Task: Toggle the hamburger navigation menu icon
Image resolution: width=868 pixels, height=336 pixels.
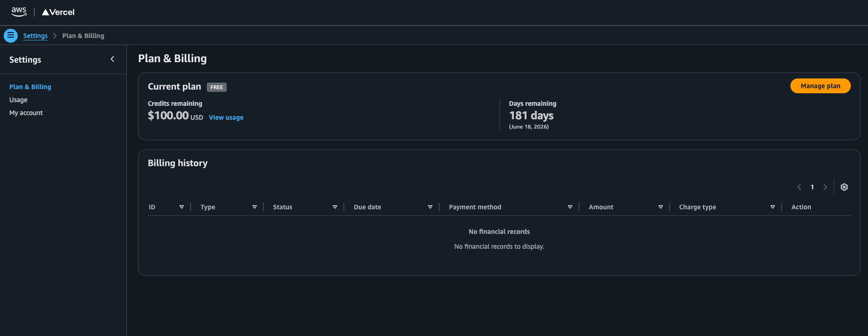Action: coord(11,35)
